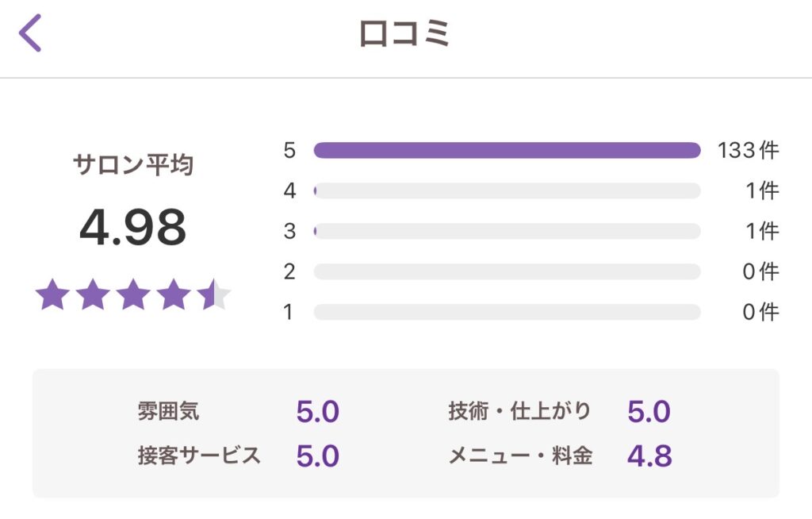Click the 口コミ page title
The width and height of the screenshot is (812, 519).
[x=405, y=34]
